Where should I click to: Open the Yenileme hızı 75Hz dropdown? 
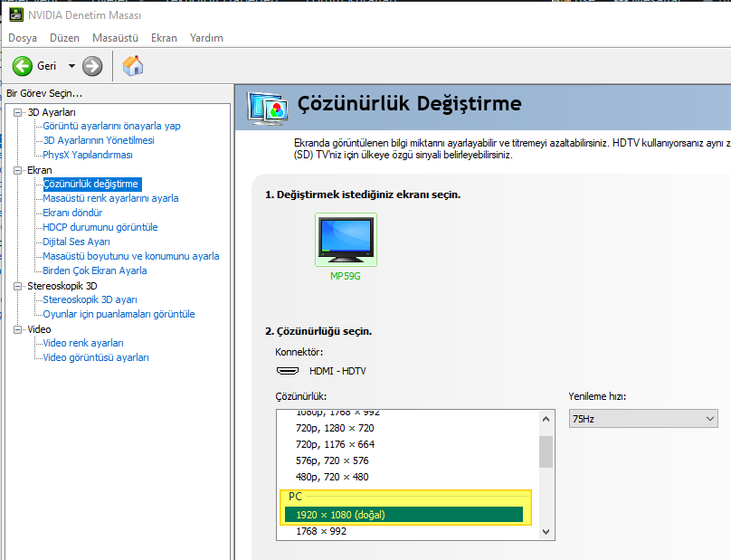coord(643,419)
